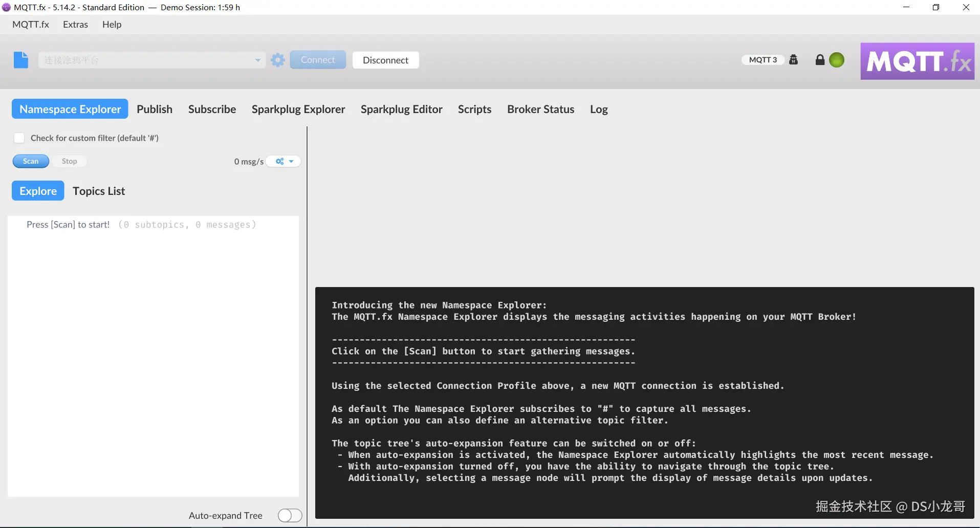The height and width of the screenshot is (528, 980).
Task: Click the Namespace Explorer info text panel
Action: click(x=645, y=403)
